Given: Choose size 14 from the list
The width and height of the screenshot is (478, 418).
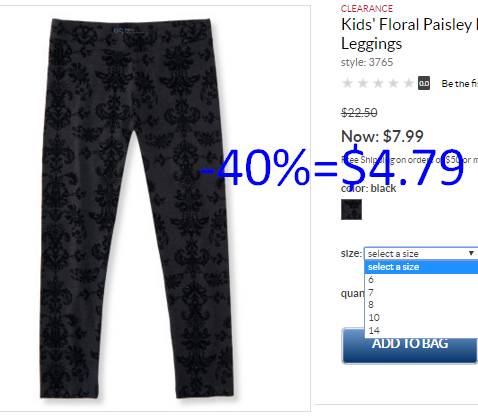Looking at the screenshot, I should tap(422, 330).
